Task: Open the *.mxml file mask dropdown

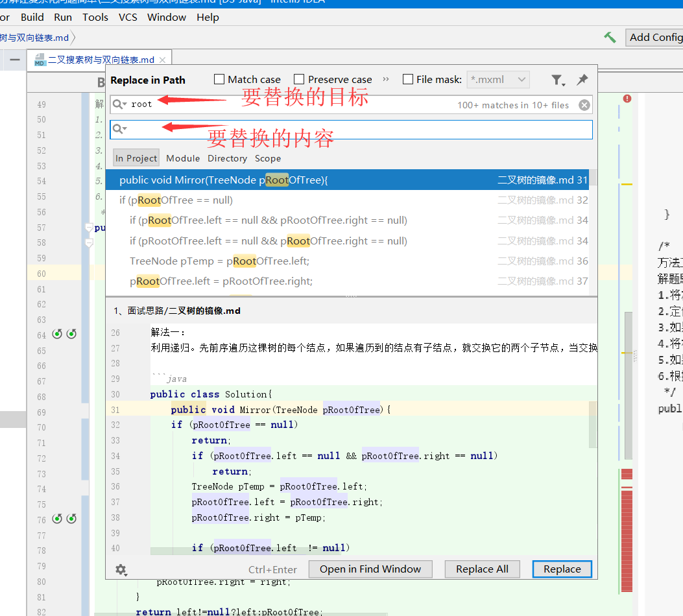Action: 520,79
